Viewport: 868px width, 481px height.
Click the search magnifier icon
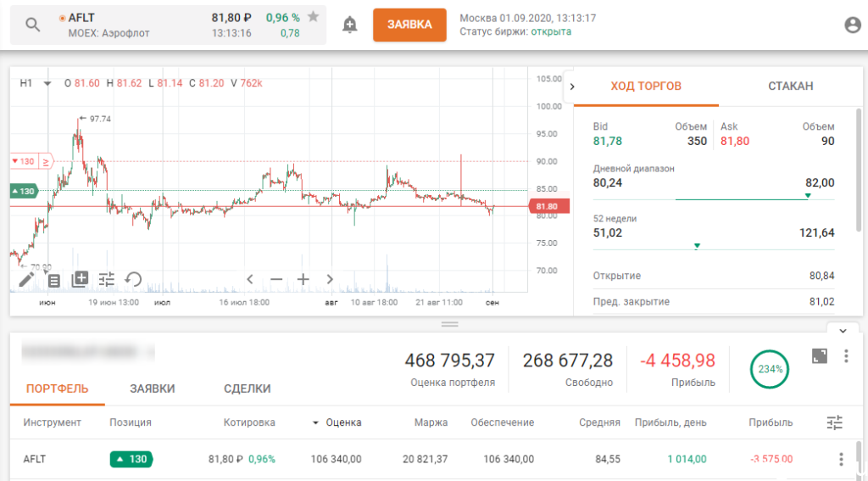click(x=33, y=25)
